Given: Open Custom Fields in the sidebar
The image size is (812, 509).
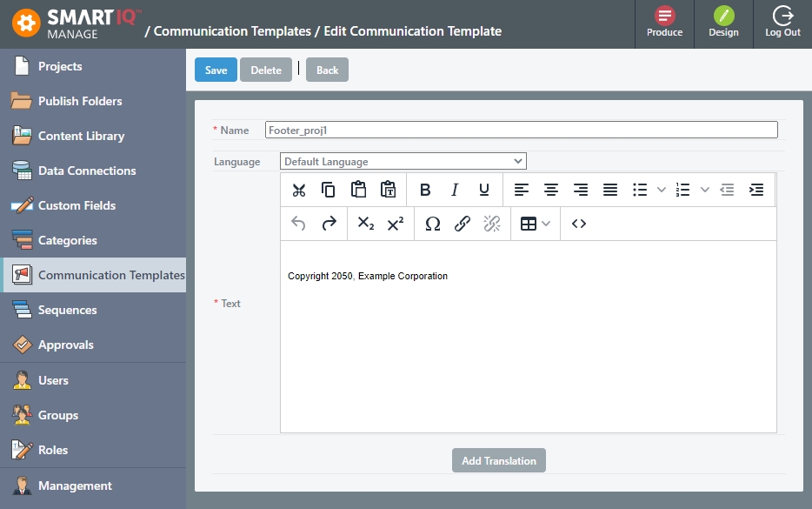Looking at the screenshot, I should [x=93, y=205].
